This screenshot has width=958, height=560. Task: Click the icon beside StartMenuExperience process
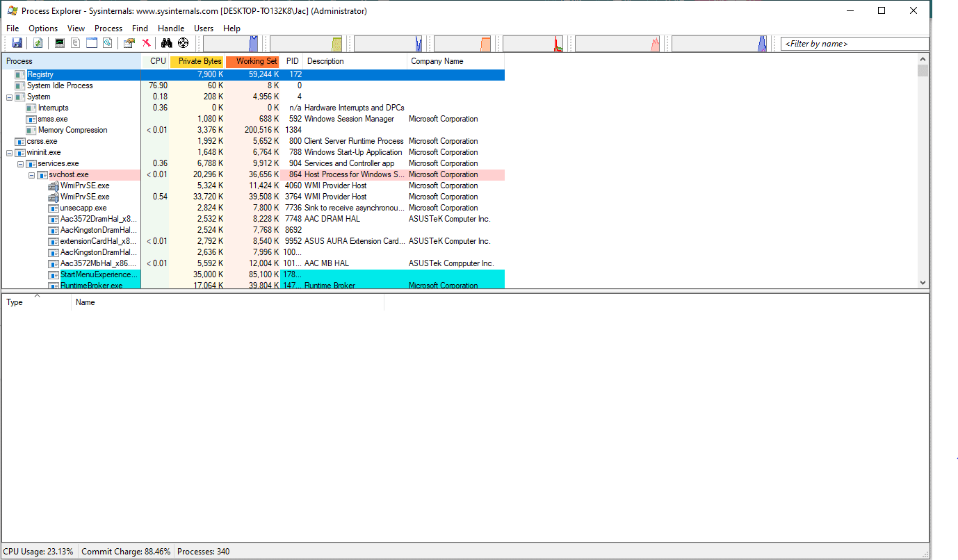(54, 274)
